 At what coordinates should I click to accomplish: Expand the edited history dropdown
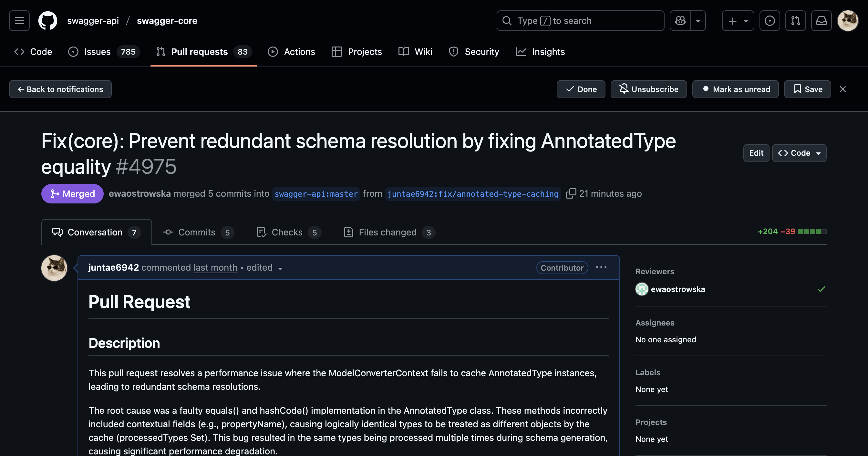[280, 268]
